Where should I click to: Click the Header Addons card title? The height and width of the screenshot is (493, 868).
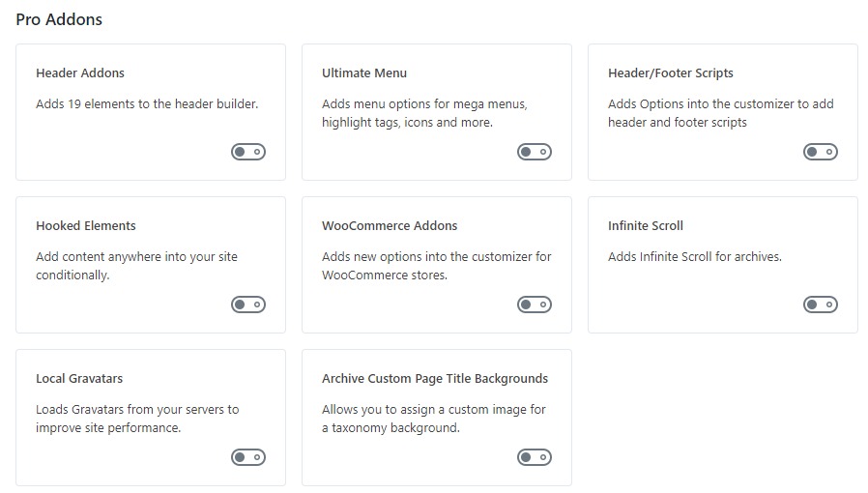(80, 72)
